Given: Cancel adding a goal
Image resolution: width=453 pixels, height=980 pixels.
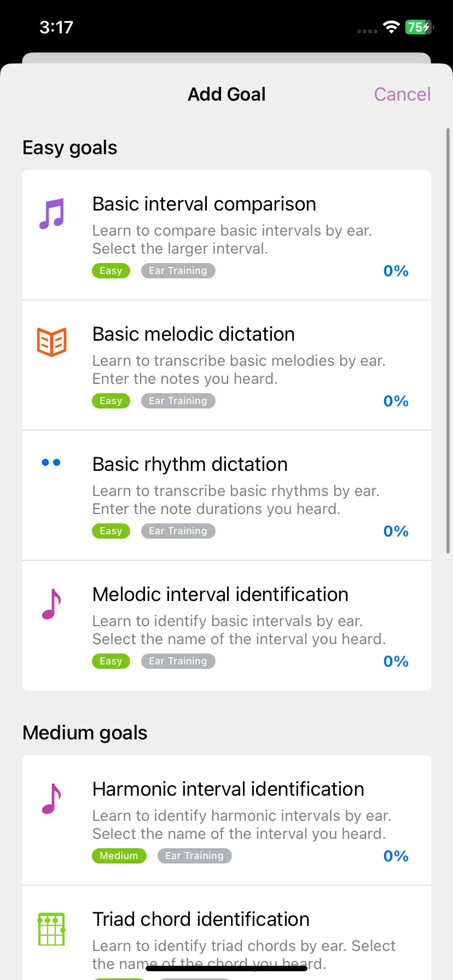Looking at the screenshot, I should (x=402, y=94).
